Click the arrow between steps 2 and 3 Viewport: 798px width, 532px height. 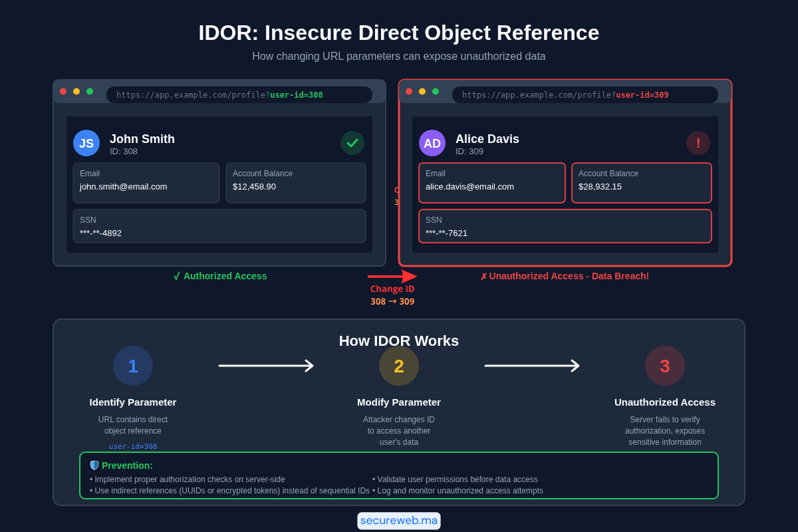[532, 365]
